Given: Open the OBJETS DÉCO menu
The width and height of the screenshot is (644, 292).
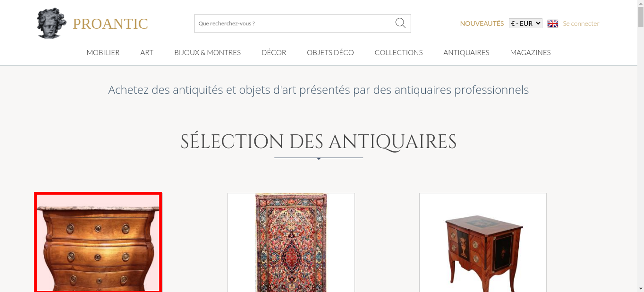Looking at the screenshot, I should coord(330,52).
